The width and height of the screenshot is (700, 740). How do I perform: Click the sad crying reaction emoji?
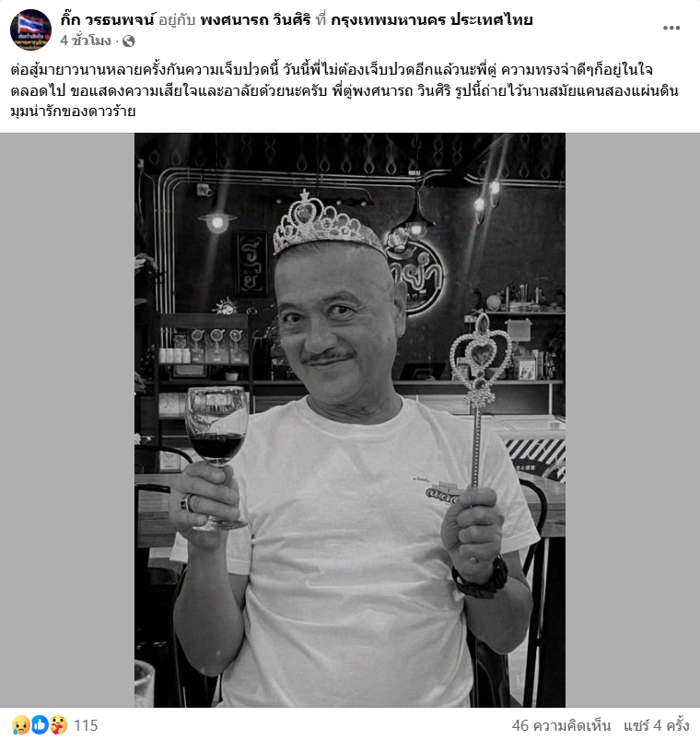point(21,725)
